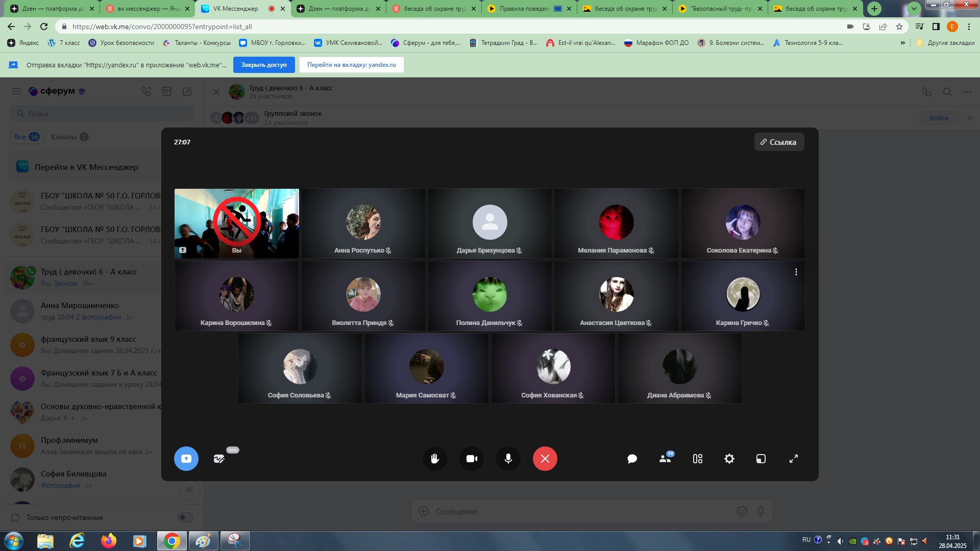
Task: Open the participants list with 14 badge
Action: click(x=665, y=459)
